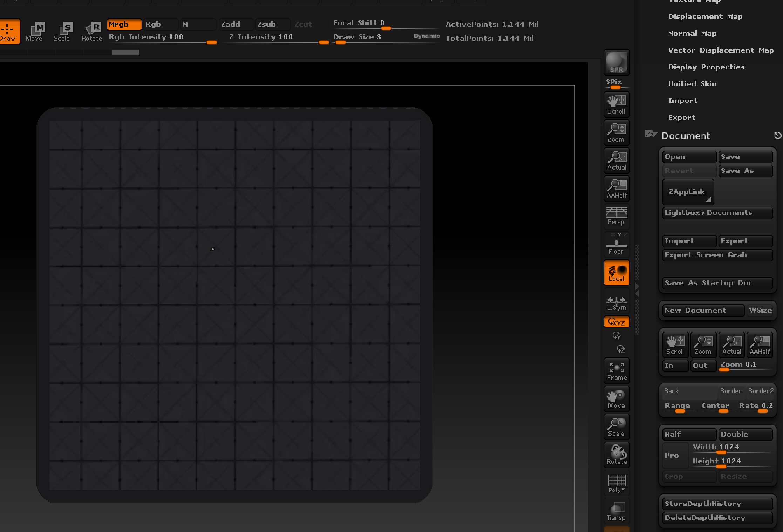Switch to Zsub mode

[272, 25]
